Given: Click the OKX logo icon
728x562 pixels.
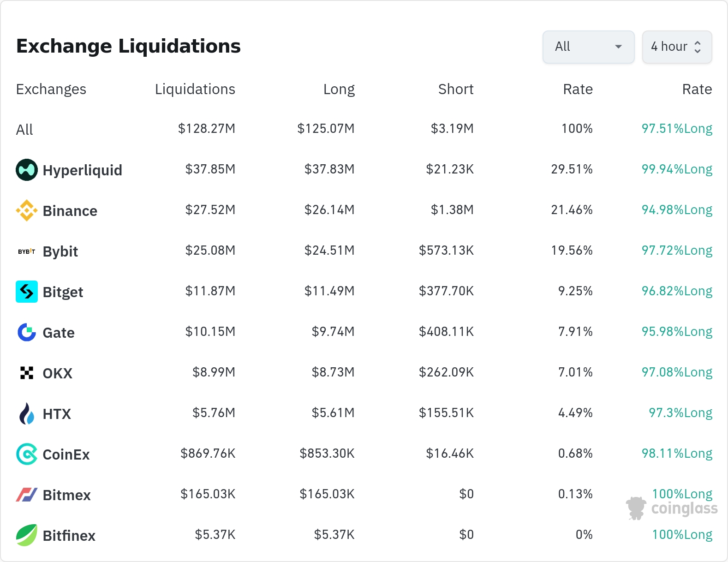Looking at the screenshot, I should (x=27, y=373).
